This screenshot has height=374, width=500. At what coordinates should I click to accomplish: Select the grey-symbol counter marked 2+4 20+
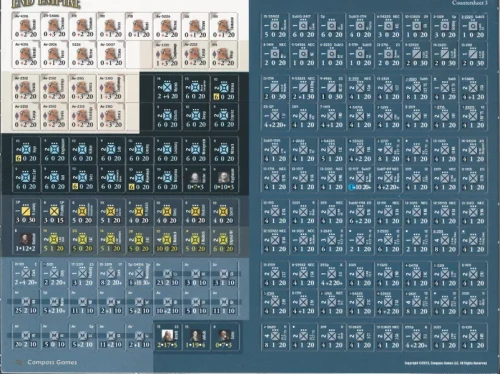26,275
